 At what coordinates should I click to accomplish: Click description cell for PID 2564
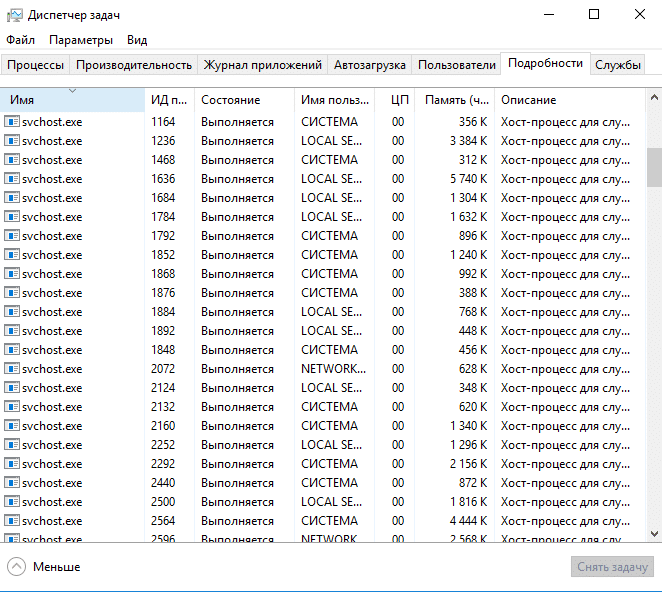pyautogui.click(x=565, y=521)
